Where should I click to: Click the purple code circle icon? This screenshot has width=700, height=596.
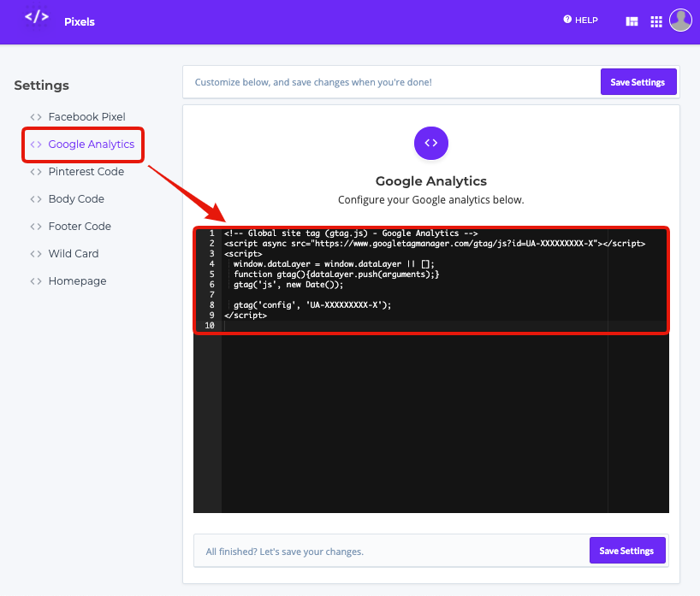click(430, 143)
